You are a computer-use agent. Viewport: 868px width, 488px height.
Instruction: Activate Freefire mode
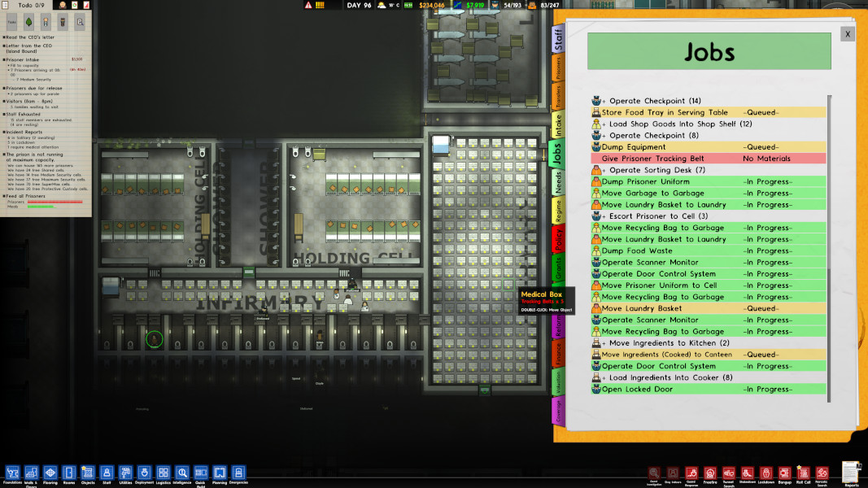tap(710, 473)
